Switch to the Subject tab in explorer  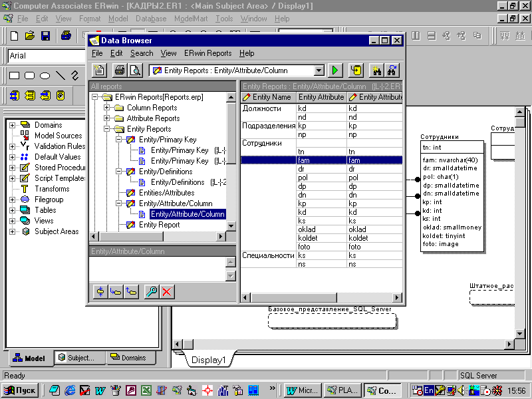pyautogui.click(x=80, y=358)
